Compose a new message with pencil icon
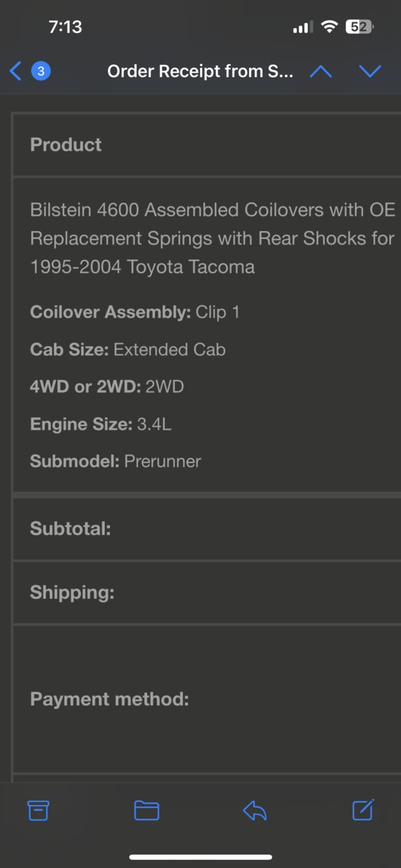 [x=363, y=810]
